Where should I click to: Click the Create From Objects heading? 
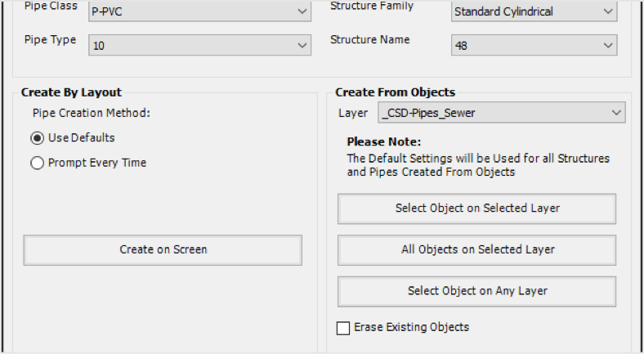pyautogui.click(x=395, y=92)
